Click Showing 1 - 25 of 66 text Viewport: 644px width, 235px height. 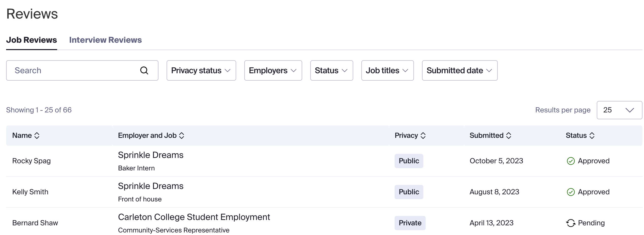(x=39, y=110)
